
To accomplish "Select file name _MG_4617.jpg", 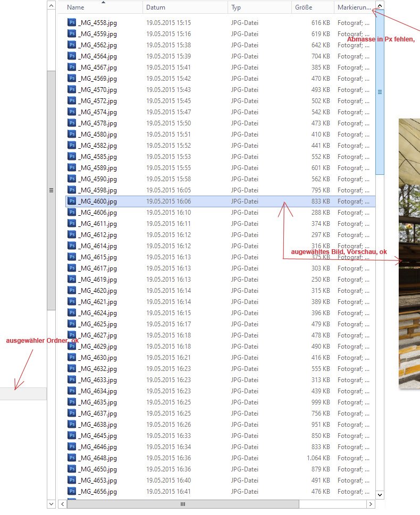I will 98,268.
